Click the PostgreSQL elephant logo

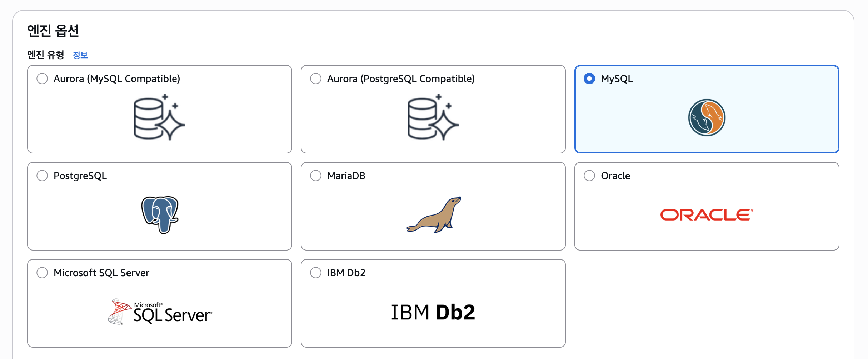coord(160,215)
